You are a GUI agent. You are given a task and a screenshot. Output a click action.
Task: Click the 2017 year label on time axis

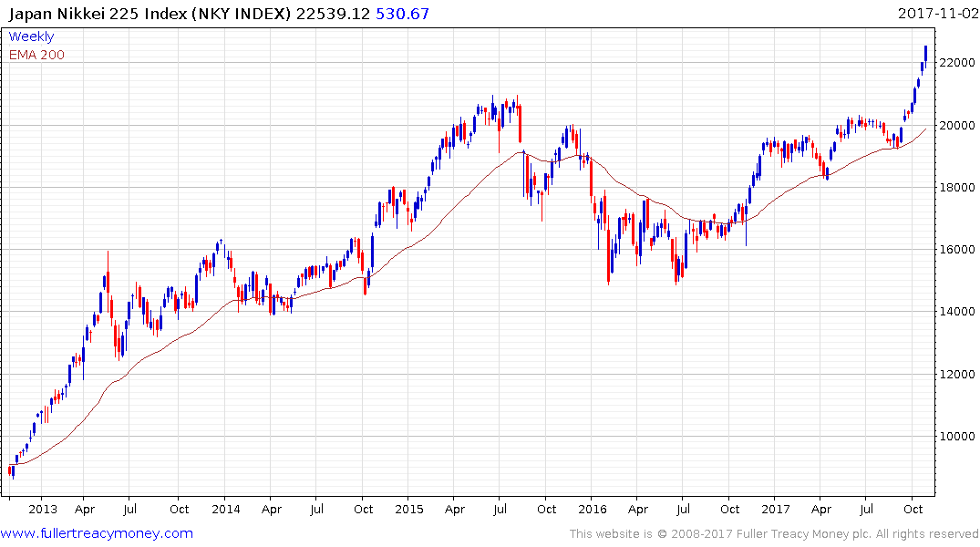(776, 509)
